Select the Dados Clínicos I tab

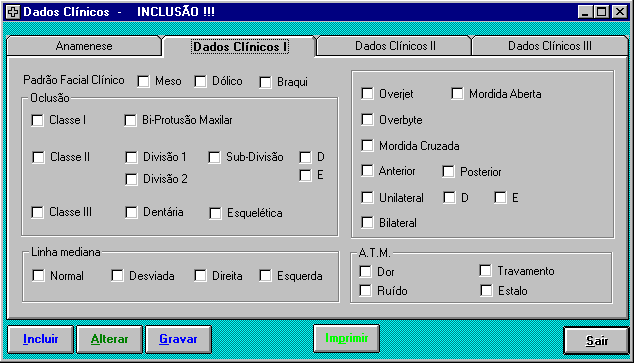pyautogui.click(x=240, y=47)
